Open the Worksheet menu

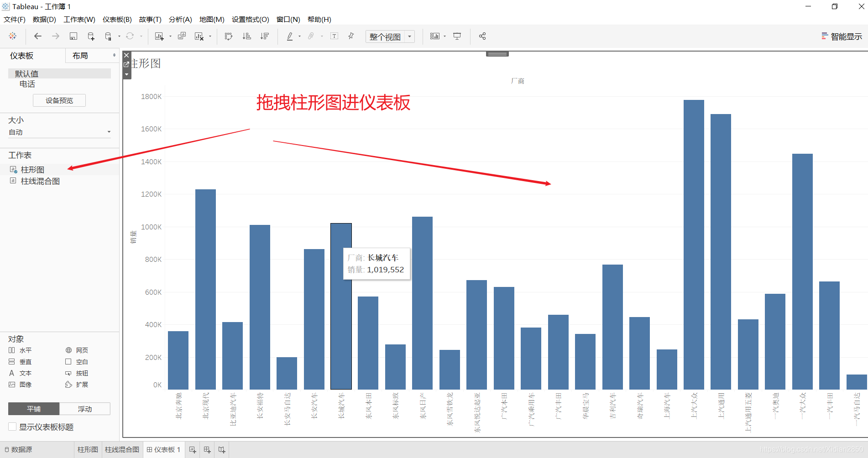[79, 20]
